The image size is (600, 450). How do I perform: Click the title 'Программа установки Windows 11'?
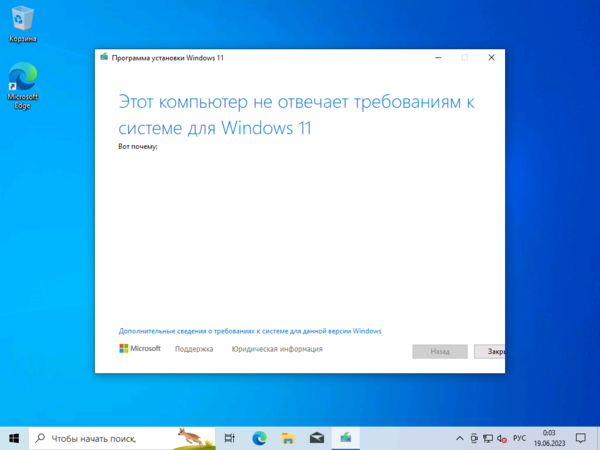168,58
